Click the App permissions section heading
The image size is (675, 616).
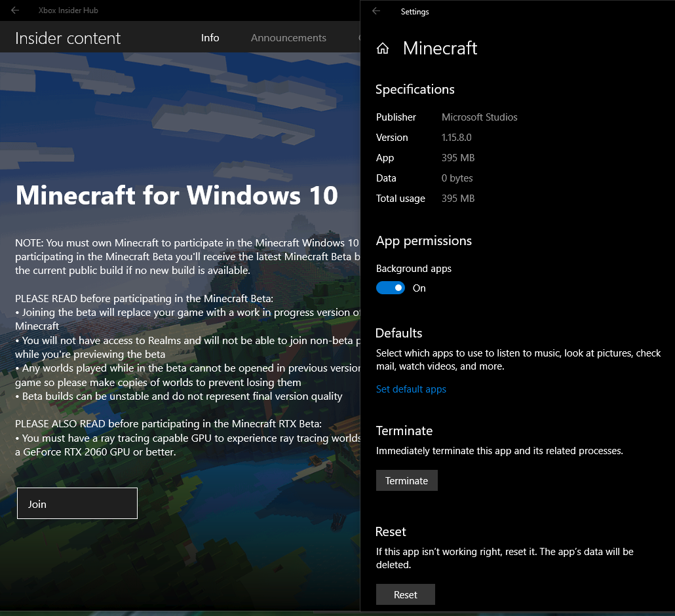pyautogui.click(x=424, y=241)
